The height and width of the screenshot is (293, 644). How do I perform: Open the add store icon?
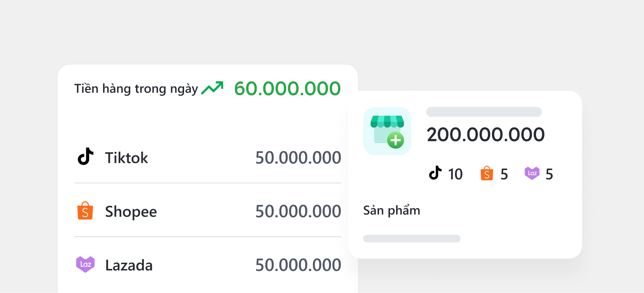387,131
